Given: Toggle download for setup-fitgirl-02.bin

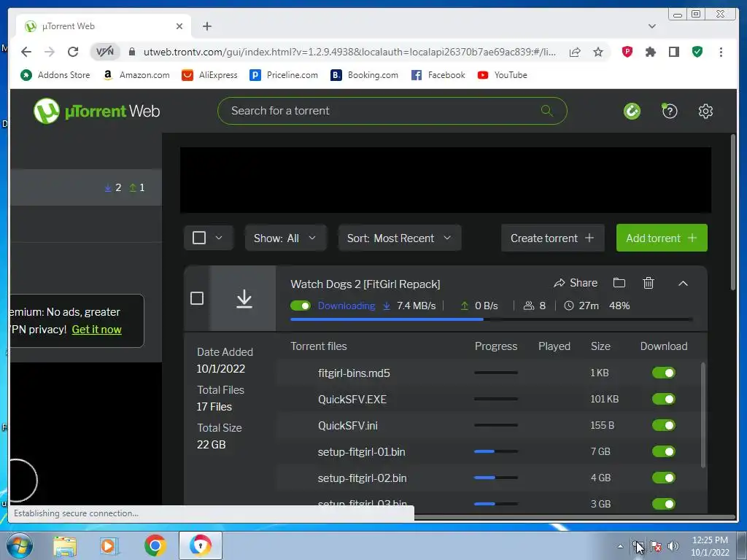Looking at the screenshot, I should [664, 478].
